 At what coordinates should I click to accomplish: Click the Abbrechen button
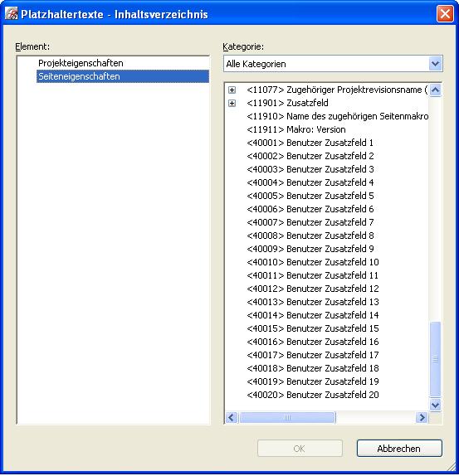[399, 449]
